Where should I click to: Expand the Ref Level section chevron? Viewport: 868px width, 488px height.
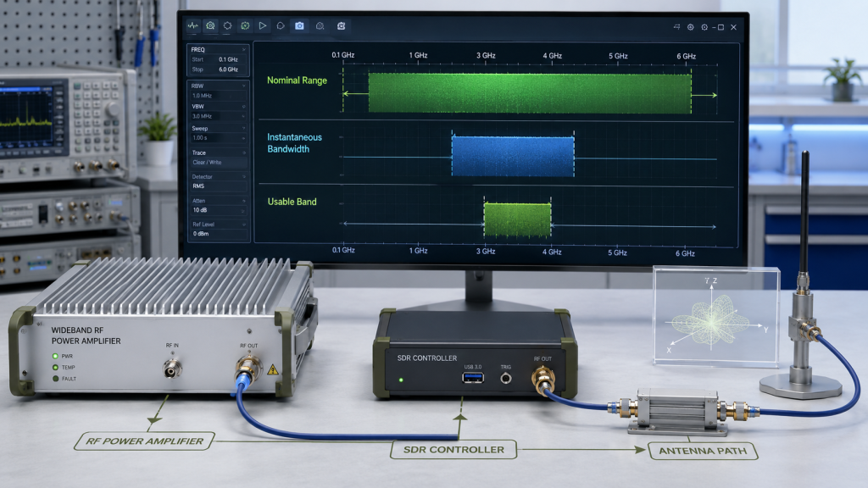(x=243, y=224)
